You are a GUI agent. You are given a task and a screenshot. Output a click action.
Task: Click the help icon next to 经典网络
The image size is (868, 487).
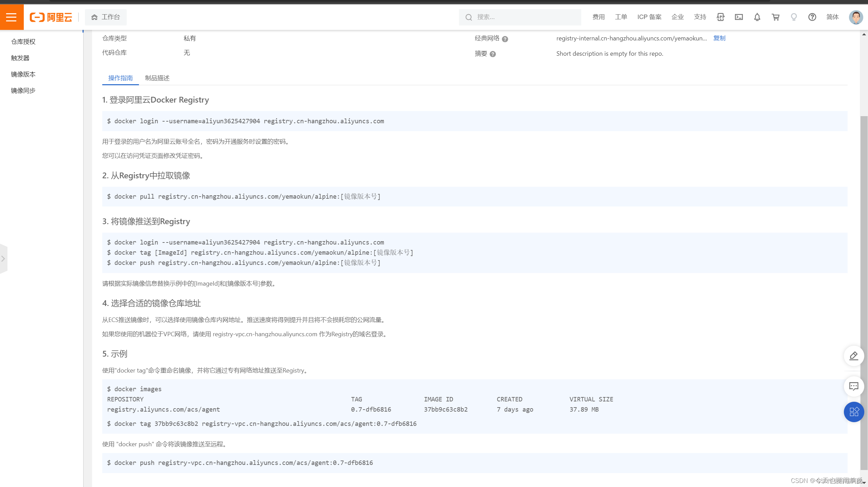[505, 39]
